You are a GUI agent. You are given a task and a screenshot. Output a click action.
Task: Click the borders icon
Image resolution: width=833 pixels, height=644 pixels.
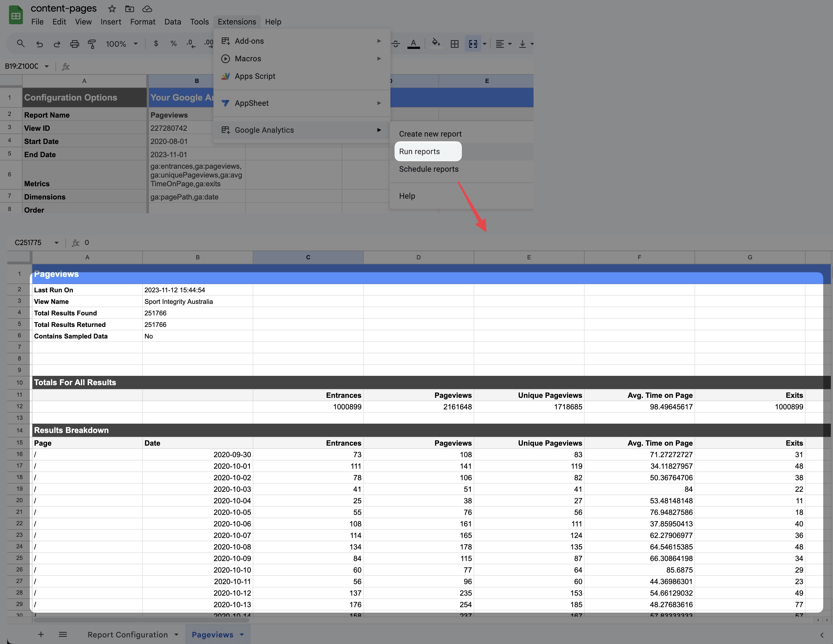click(x=455, y=44)
